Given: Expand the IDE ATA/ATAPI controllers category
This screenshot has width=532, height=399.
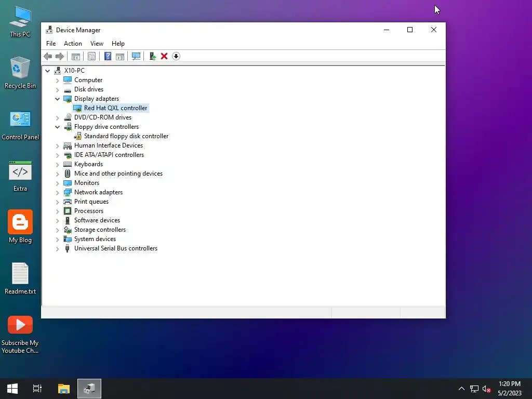Looking at the screenshot, I should click(57, 155).
